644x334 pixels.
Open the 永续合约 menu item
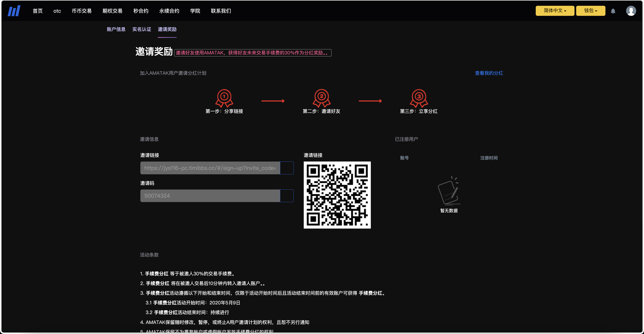[169, 11]
